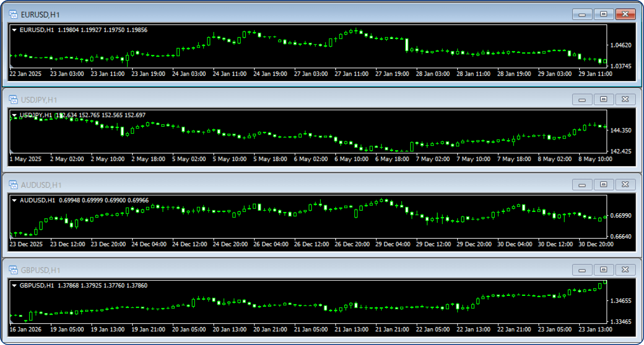Maximize the AUDUSD,H1 chart window
Screen dimensions: 644x345
pyautogui.click(x=603, y=185)
